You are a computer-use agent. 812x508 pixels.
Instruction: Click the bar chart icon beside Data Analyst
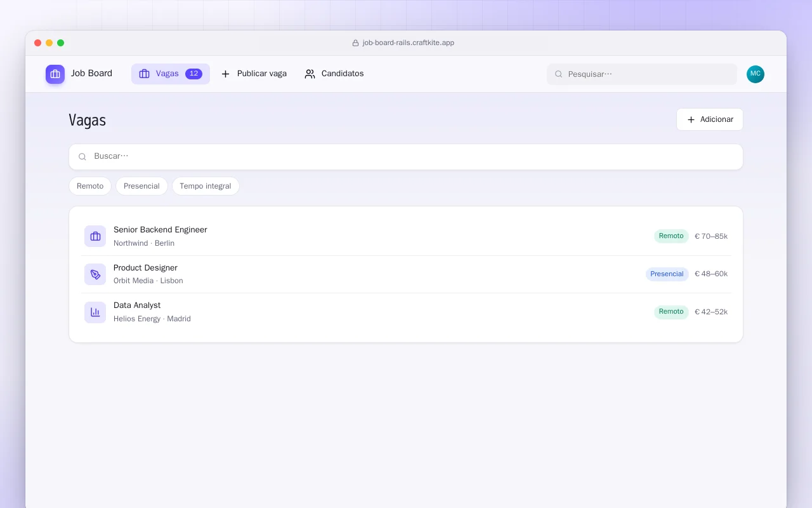click(x=95, y=312)
